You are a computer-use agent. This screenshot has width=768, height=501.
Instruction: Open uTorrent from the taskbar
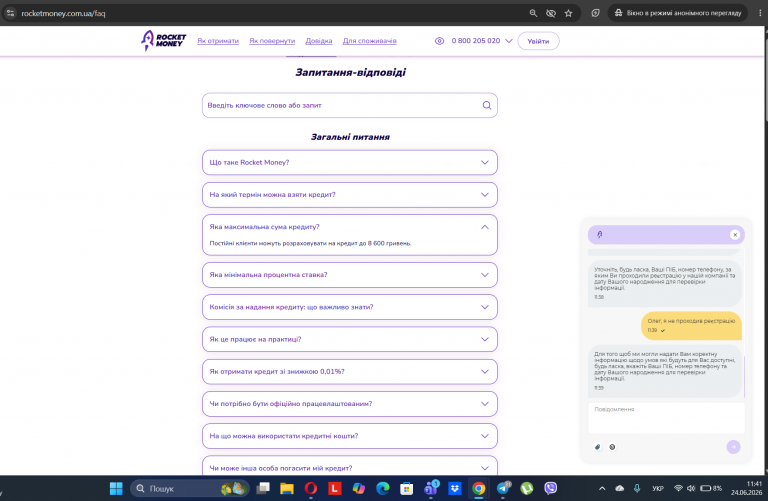(x=527, y=488)
